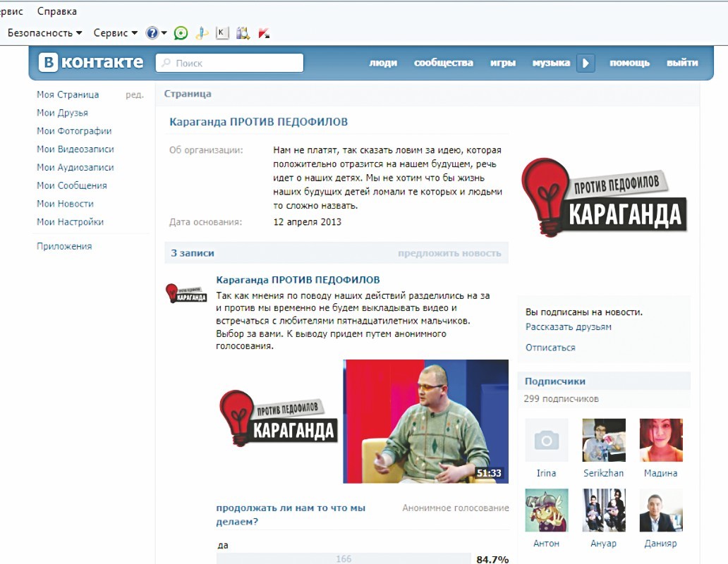Screen dimensions: 728x564
Task: Expand the Сервис toolbar dropdown
Action: [116, 33]
